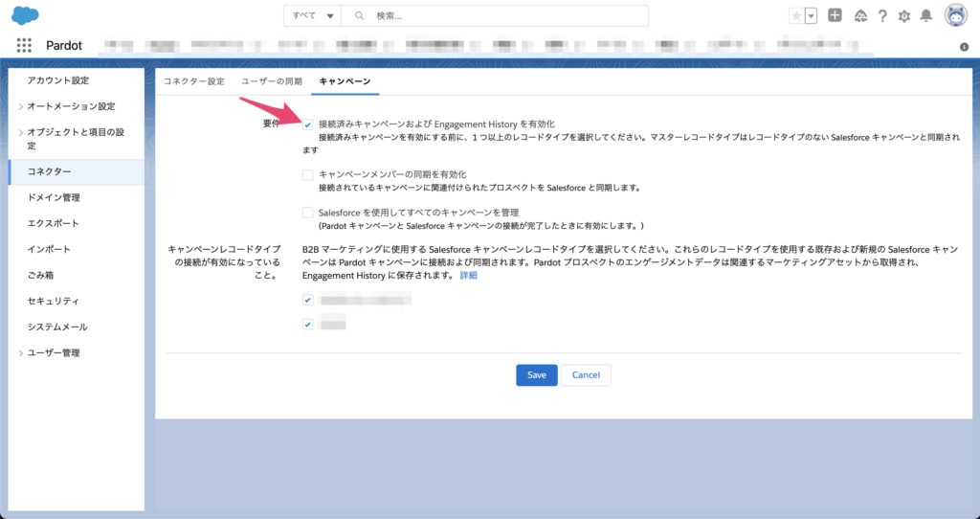The image size is (980, 519).
Task: Switch to the コネクター設定 tab
Action: tap(193, 81)
